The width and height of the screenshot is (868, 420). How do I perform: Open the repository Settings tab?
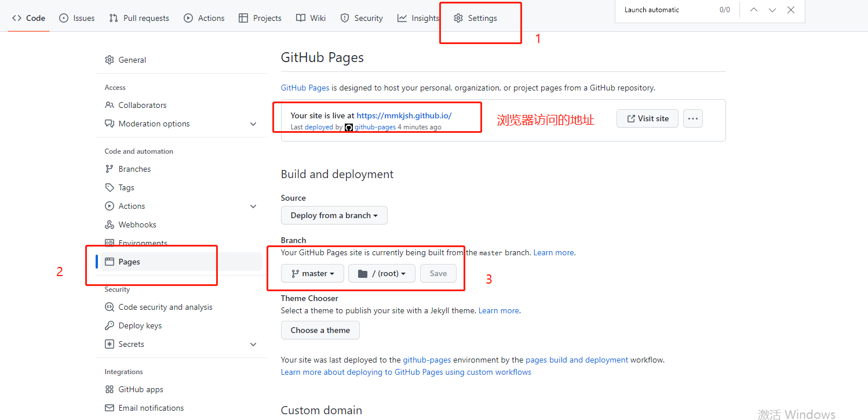(x=475, y=18)
